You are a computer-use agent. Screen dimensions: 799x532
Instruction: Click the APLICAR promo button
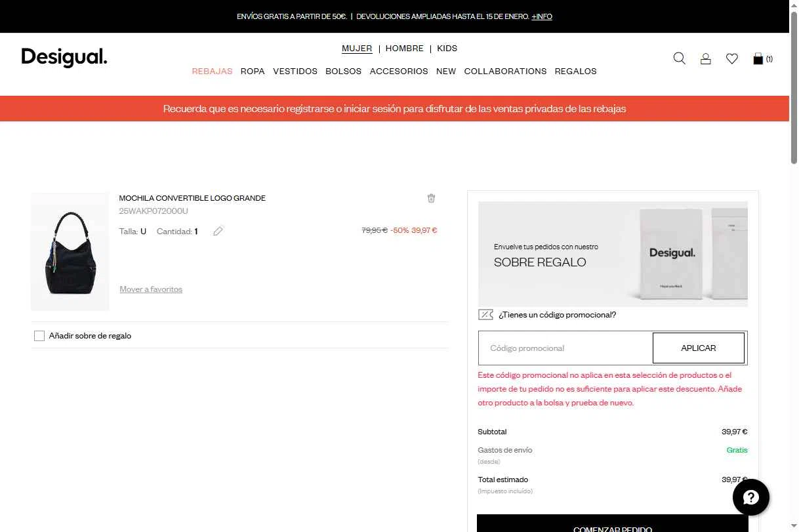(x=699, y=348)
